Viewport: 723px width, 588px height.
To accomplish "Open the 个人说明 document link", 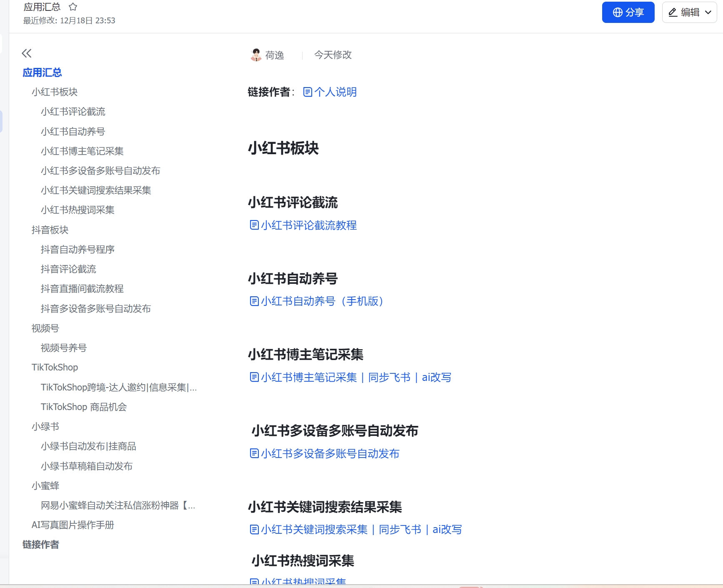I will click(335, 92).
